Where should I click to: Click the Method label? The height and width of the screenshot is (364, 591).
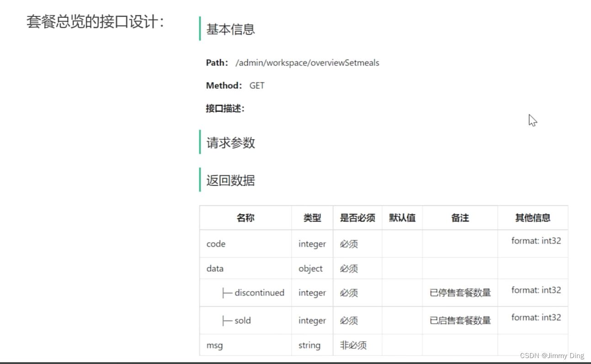[224, 85]
